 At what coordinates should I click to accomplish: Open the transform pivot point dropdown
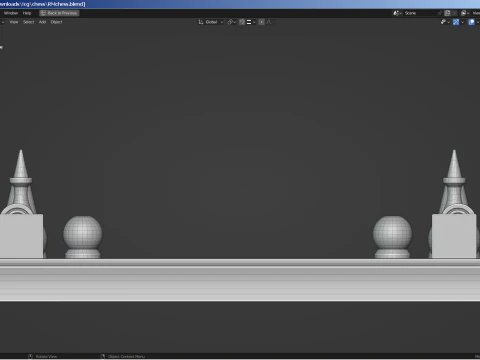tap(231, 22)
